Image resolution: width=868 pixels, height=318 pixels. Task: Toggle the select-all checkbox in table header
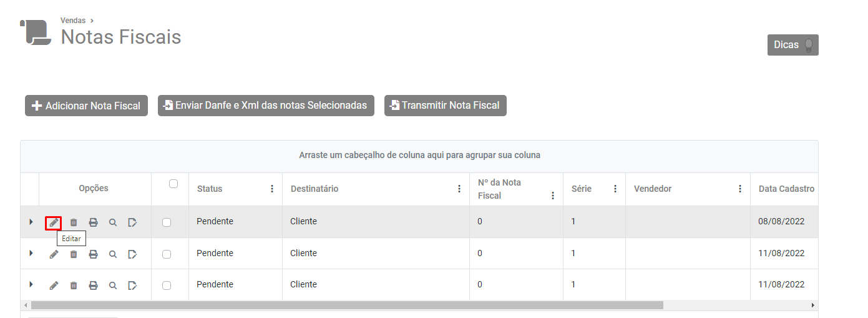(173, 184)
